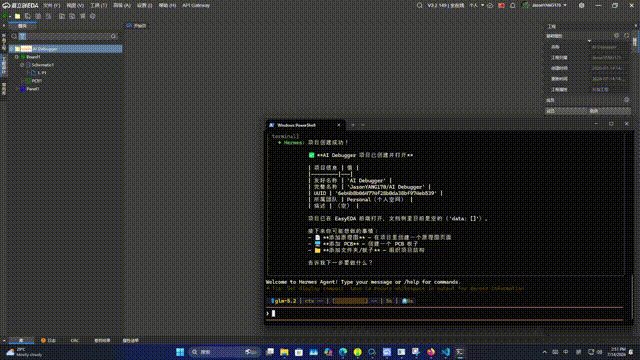Collapse the Board1 node expander
The image size is (640, 360).
click(x=16, y=57)
